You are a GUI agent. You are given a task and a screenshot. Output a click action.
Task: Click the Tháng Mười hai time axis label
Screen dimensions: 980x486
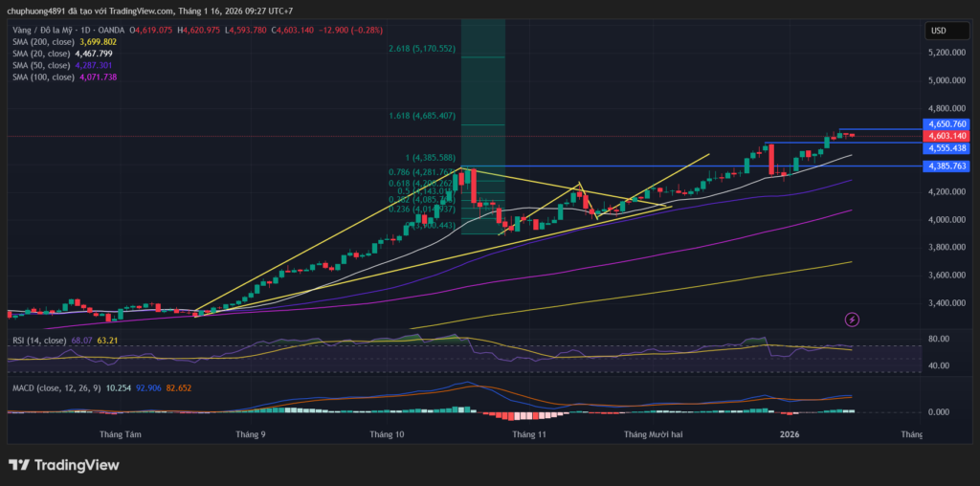point(654,434)
